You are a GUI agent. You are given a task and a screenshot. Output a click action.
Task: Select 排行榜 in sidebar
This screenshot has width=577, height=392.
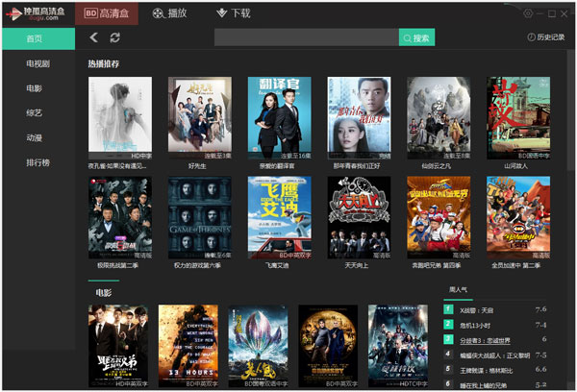click(38, 162)
